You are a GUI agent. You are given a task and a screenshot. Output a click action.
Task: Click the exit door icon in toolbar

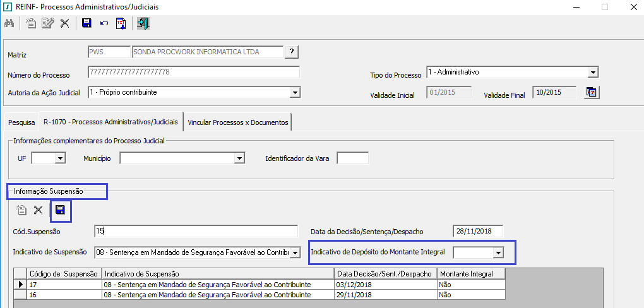[x=143, y=24]
